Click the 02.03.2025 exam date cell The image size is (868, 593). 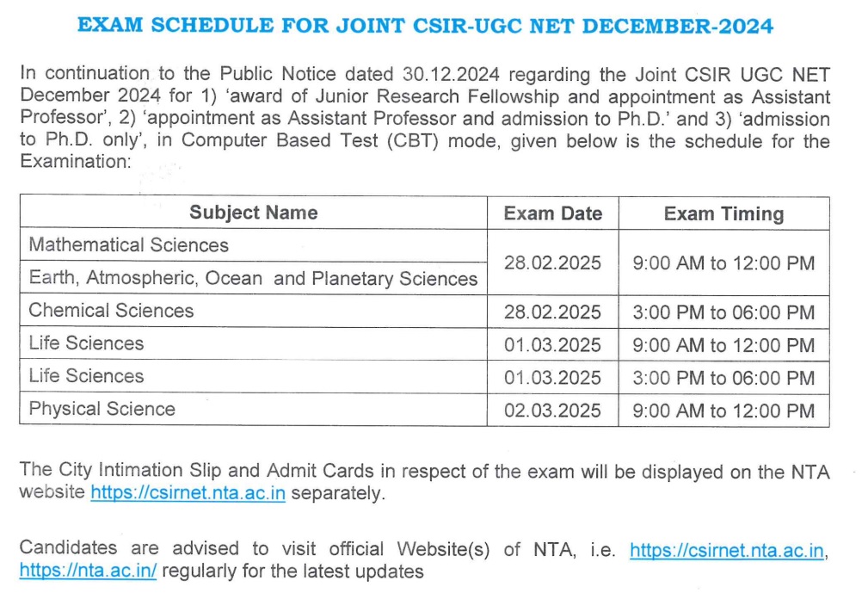[552, 410]
